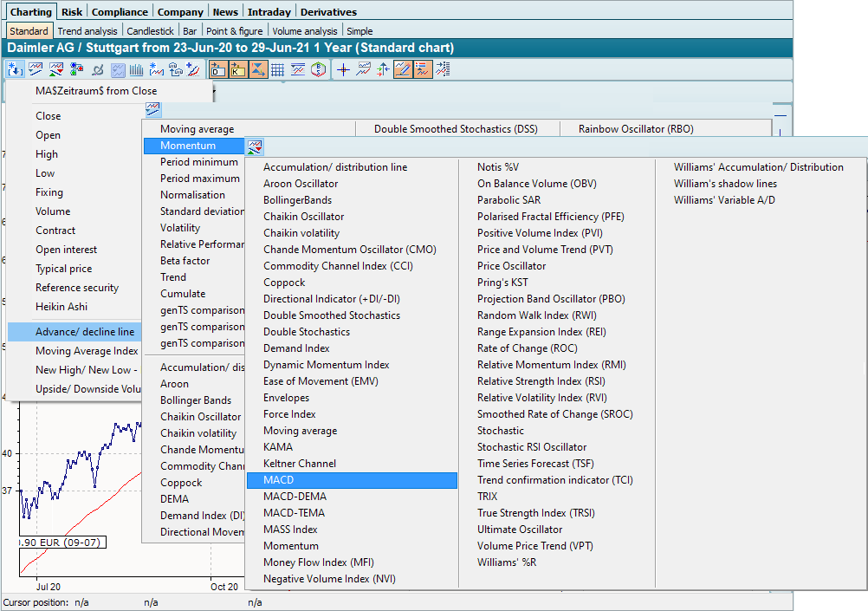The height and width of the screenshot is (611, 868).
Task: Choose Relative Strength Index (RSI)
Action: 541,381
